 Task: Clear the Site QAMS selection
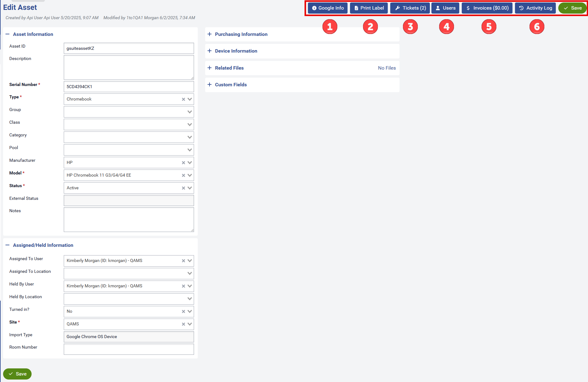[184, 324]
